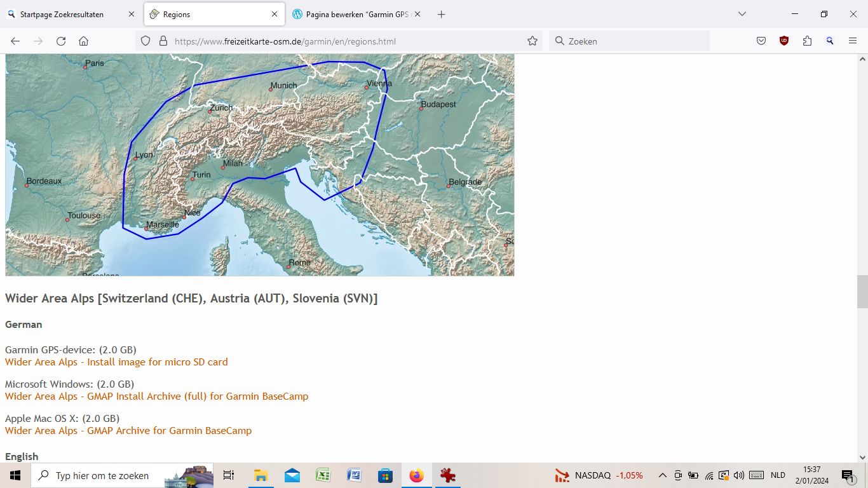Open GMAP Install Archive (full) link
The image size is (868, 488).
coord(156,396)
